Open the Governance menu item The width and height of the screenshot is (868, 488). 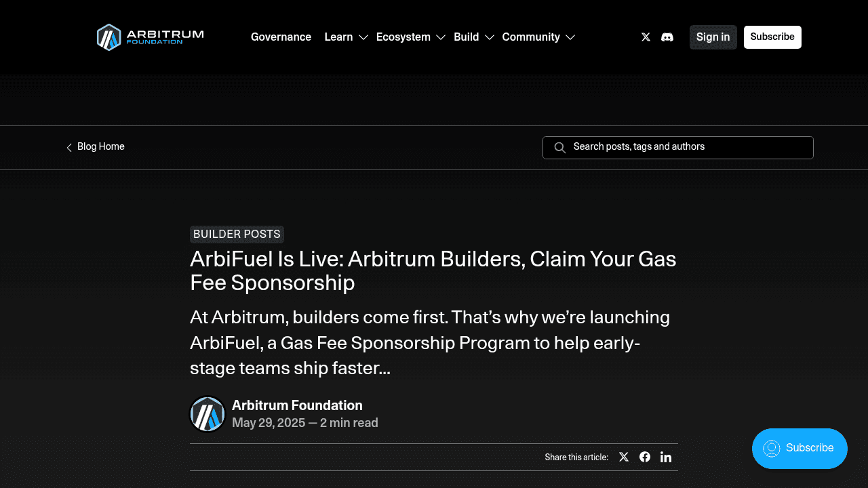[281, 37]
